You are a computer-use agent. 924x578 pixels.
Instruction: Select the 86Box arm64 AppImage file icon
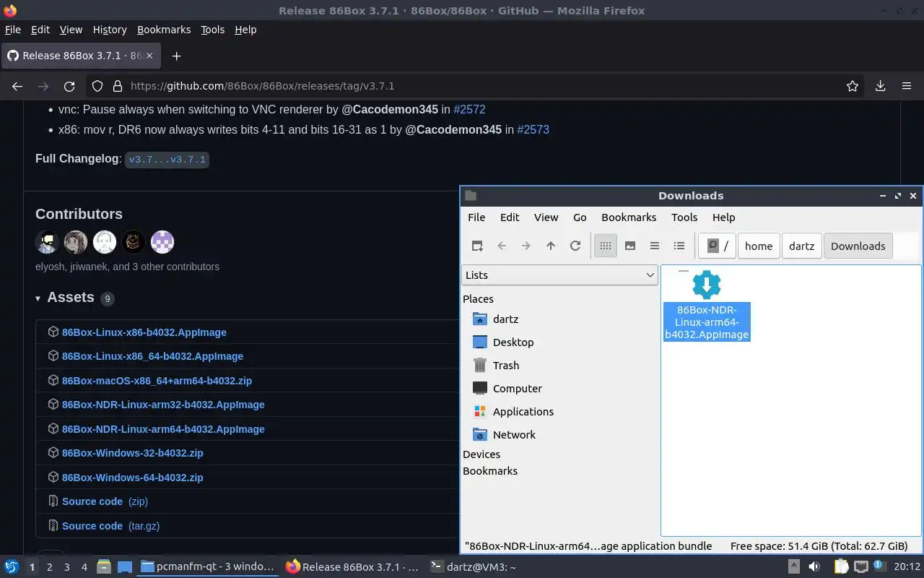pos(707,285)
